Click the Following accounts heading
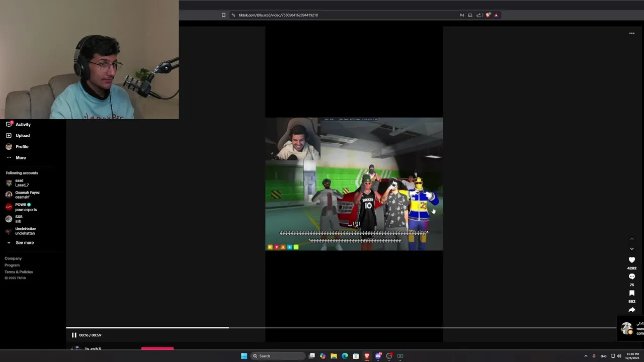 click(x=22, y=173)
